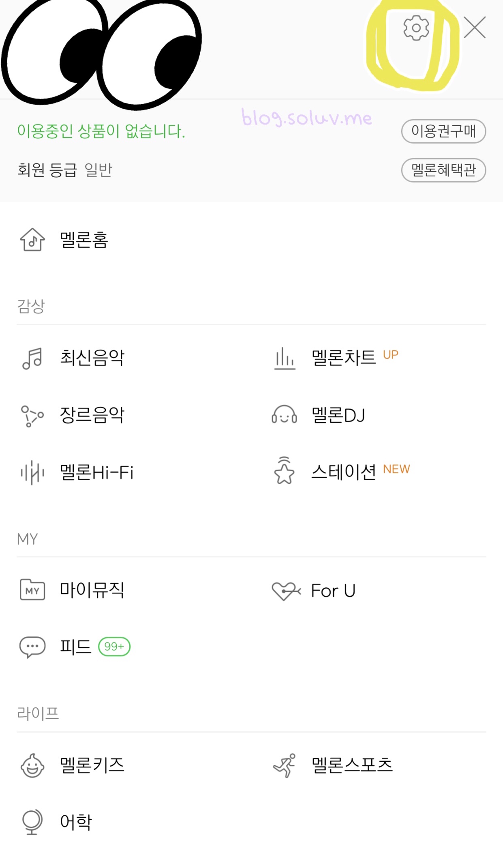Tap 회원 등급 일반 membership text
This screenshot has width=503, height=868.
coord(65,170)
